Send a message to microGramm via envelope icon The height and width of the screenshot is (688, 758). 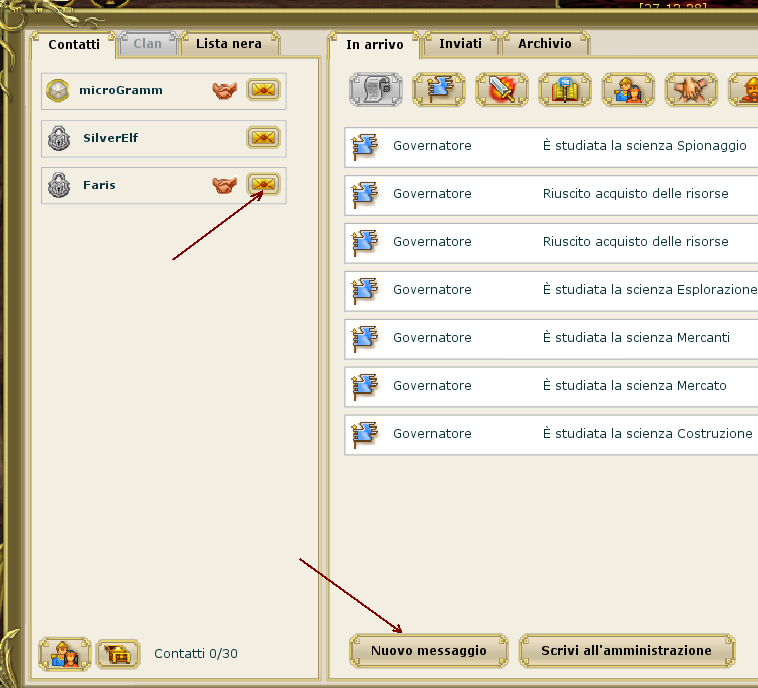(263, 90)
